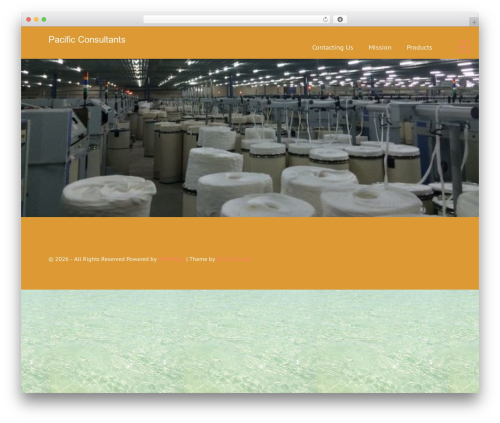The height and width of the screenshot is (423, 500).
Task: Expand the pink-bordered dropdown arrow in header
Action: (464, 47)
